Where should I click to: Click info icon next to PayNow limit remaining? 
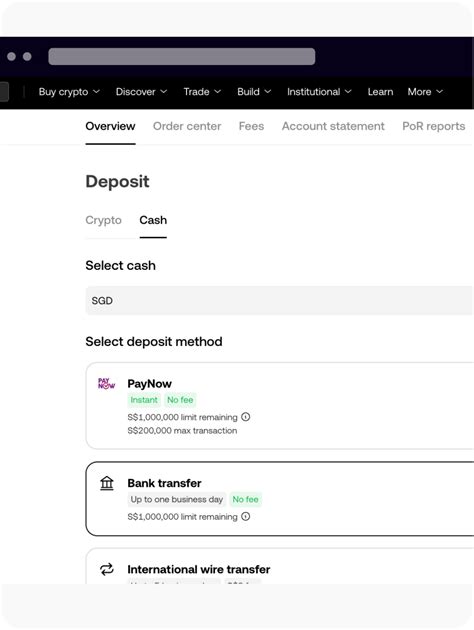pos(245,417)
